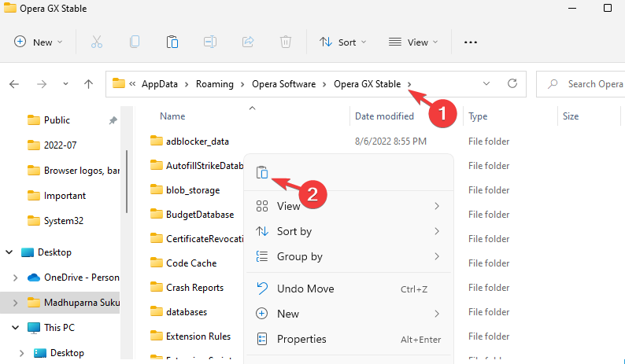Viewport: 625px width, 364px height.
Task: Open New submenu in context menu
Action: (349, 314)
